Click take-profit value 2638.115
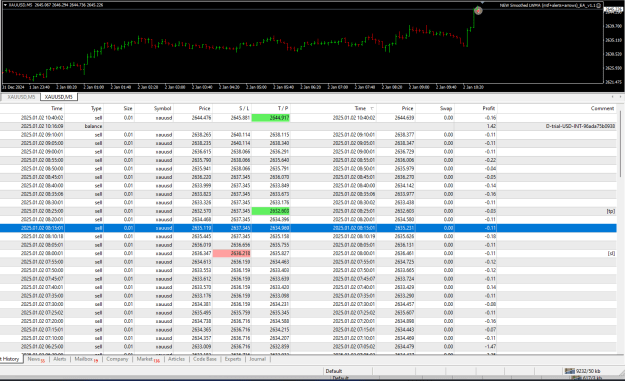Screen dimensions: 625x381 tap(279, 135)
